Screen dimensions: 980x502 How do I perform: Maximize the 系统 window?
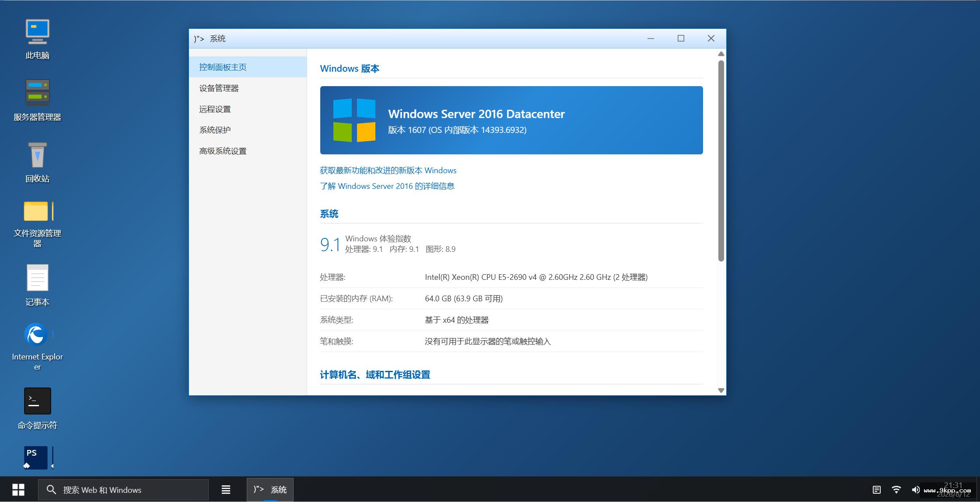pos(681,38)
